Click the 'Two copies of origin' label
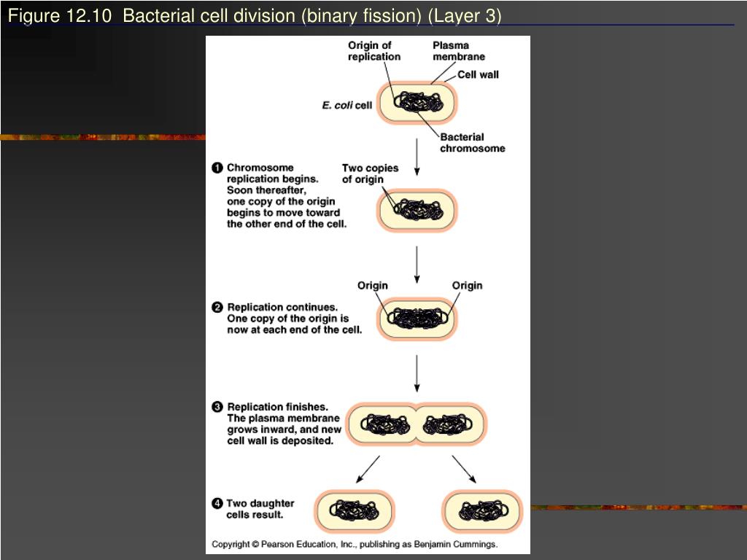 [x=370, y=174]
